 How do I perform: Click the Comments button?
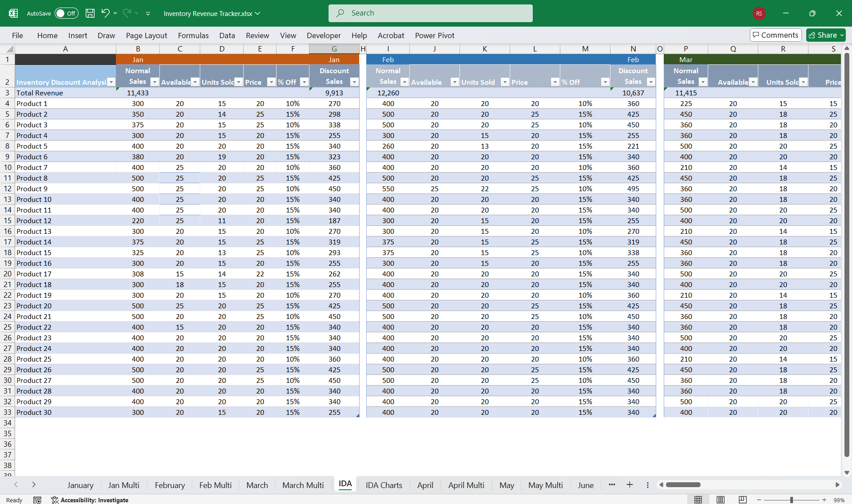[775, 35]
